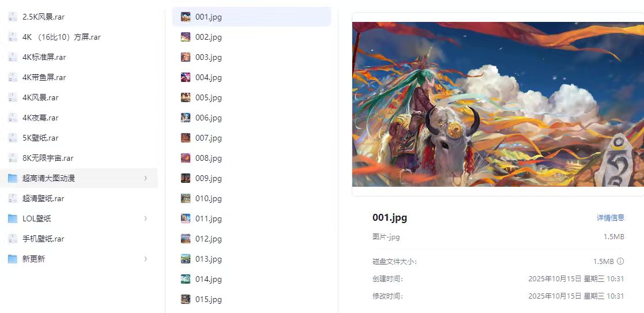Select 007.jpg in the file column
Screen dimensions: 644x313
click(x=251, y=138)
